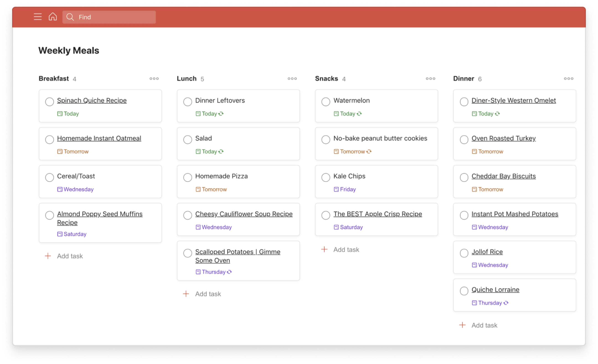Image resolution: width=598 pixels, height=364 pixels.
Task: Toggle completion checkbox for Oven Roasted Turkey
Action: click(x=464, y=139)
